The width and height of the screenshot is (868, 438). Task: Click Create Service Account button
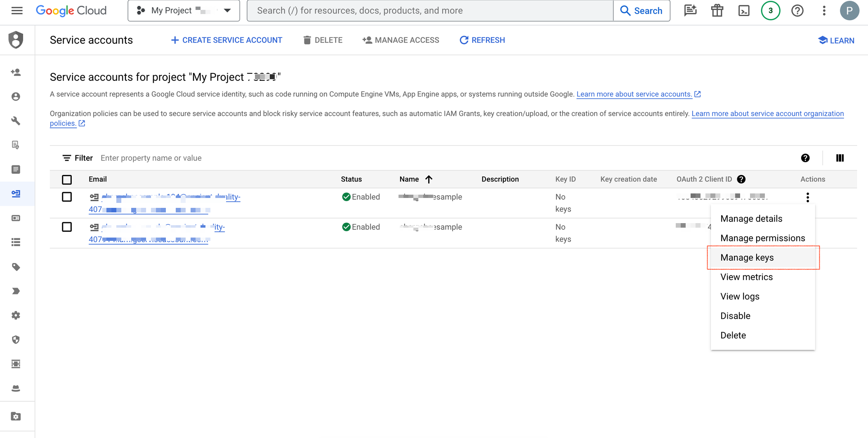coord(226,40)
